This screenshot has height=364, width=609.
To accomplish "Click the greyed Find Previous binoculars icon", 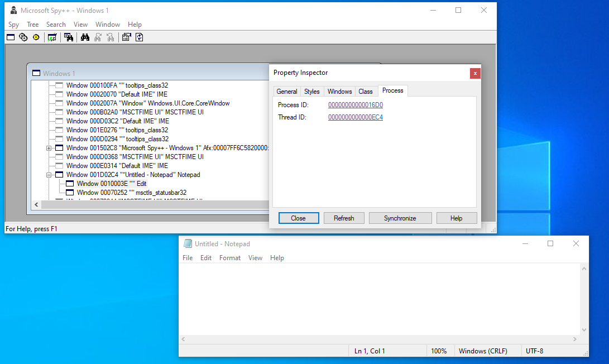I will pyautogui.click(x=111, y=37).
